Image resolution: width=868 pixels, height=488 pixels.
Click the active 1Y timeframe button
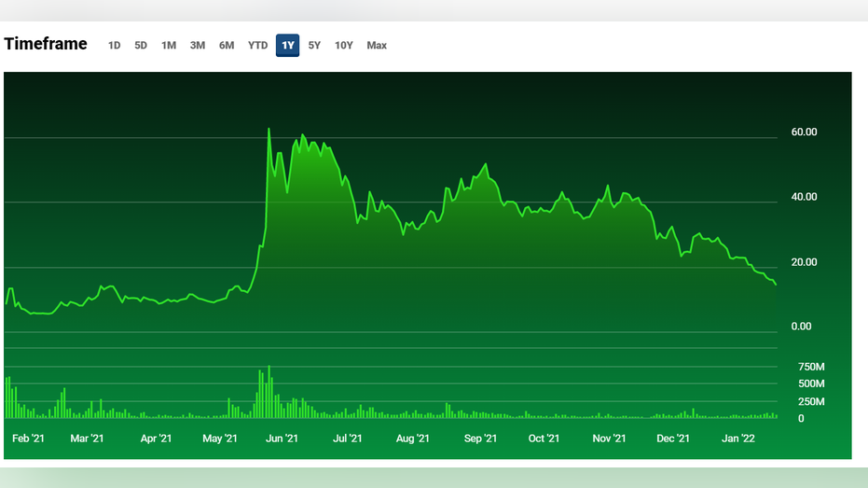point(288,46)
